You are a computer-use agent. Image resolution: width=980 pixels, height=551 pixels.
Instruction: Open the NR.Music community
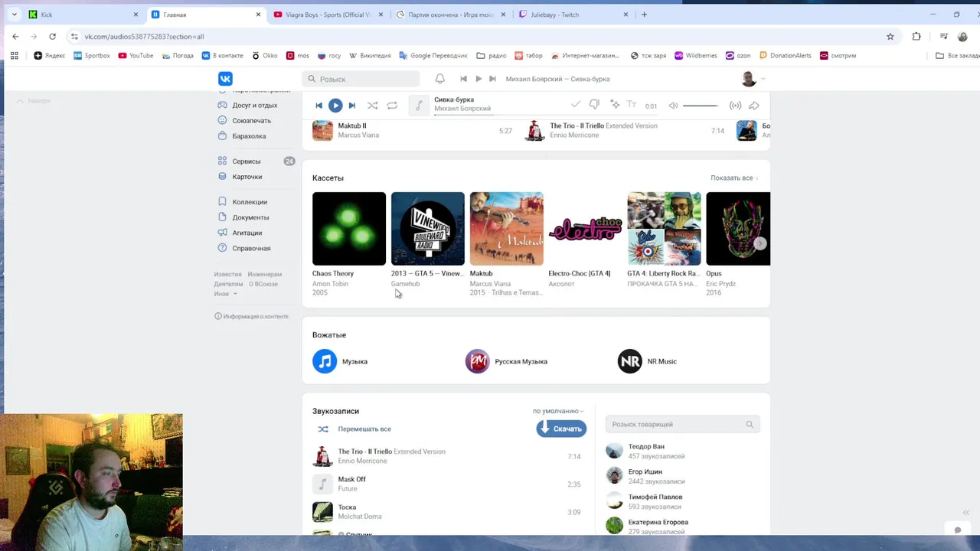pos(647,361)
